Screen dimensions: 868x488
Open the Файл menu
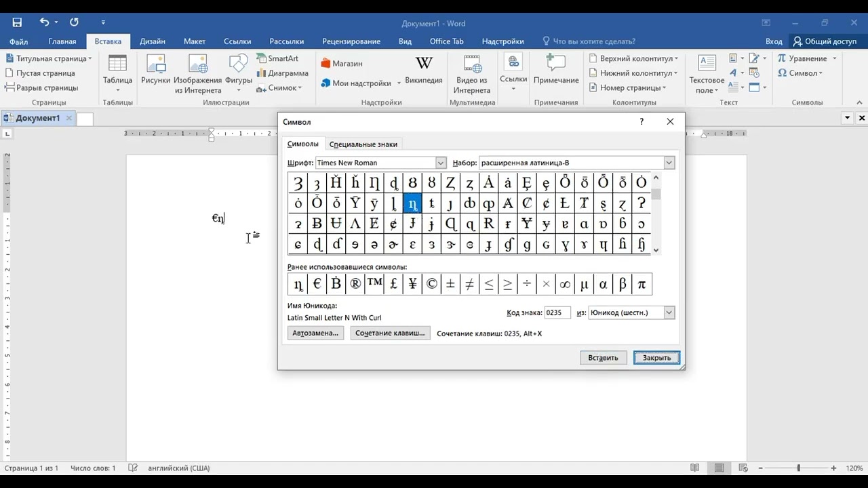(19, 41)
